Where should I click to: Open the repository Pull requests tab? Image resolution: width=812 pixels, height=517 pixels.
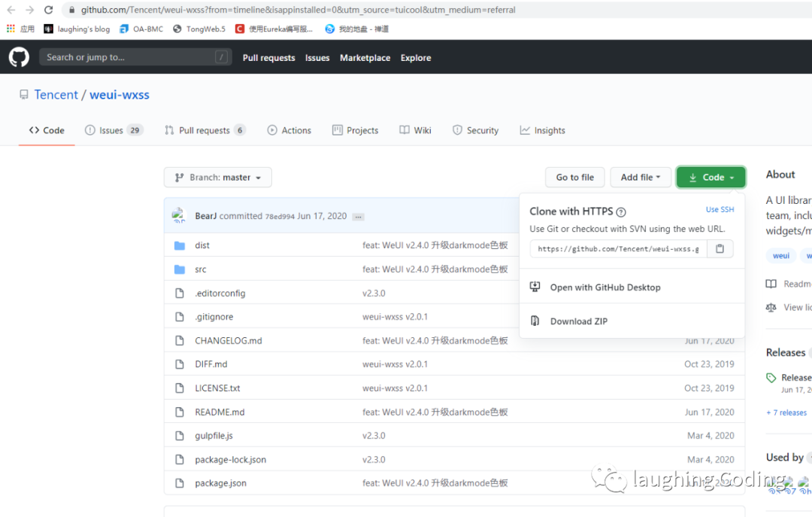click(x=205, y=130)
